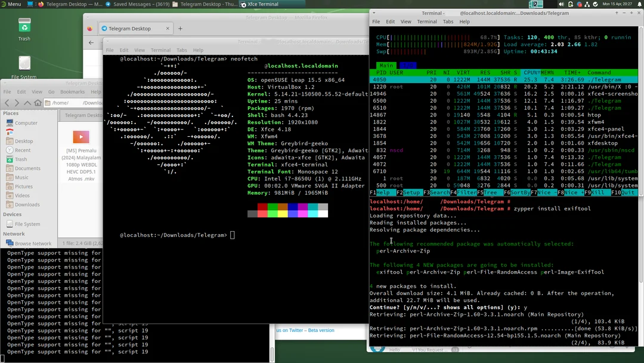Image resolution: width=644 pixels, height=363 pixels.
Task: Open the applications Menu in the top panel
Action: tap(12, 4)
